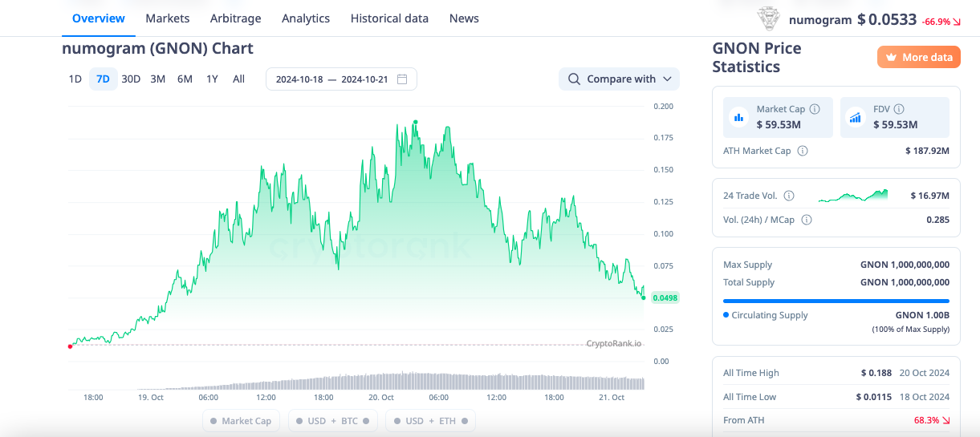Switch to the Markets tab
The height and width of the screenshot is (437, 980).
(x=168, y=18)
